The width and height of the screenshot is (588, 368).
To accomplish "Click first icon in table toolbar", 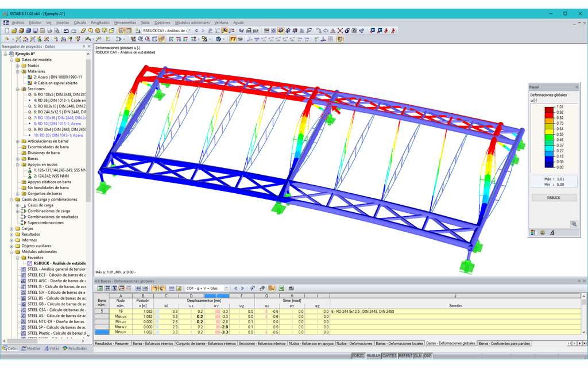I will click(x=100, y=289).
